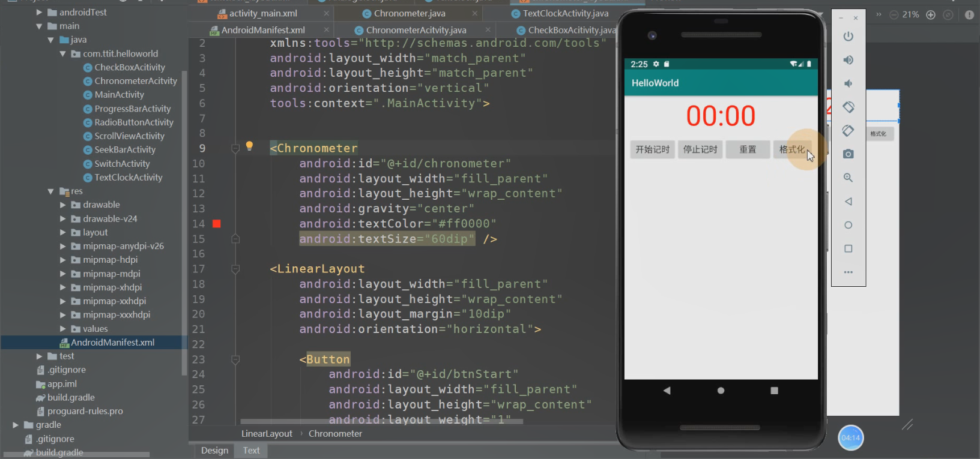Zoom out preview with minus icon
The image size is (980, 459).
tap(894, 15)
